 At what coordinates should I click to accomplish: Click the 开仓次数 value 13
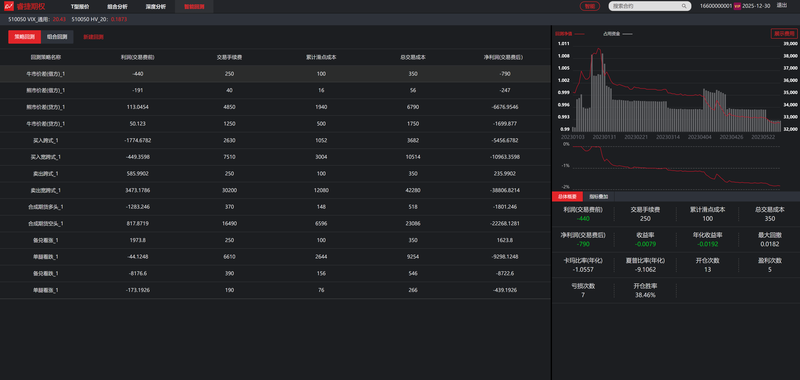[x=708, y=269]
